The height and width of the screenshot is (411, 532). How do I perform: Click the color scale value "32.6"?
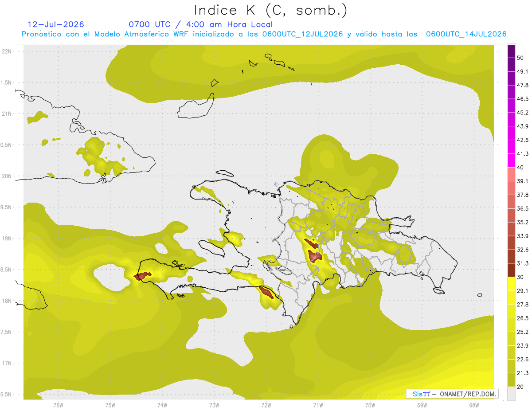pyautogui.click(x=522, y=250)
